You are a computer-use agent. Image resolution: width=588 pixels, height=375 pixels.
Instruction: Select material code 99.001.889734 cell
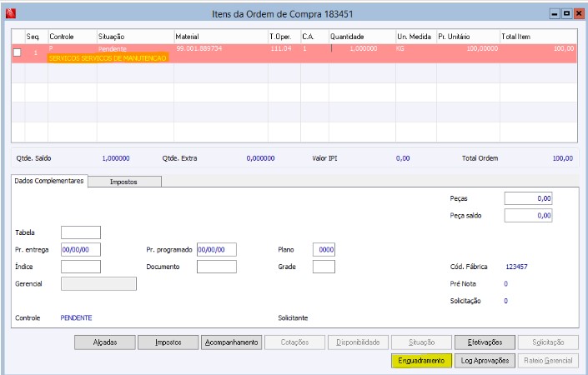coord(199,48)
